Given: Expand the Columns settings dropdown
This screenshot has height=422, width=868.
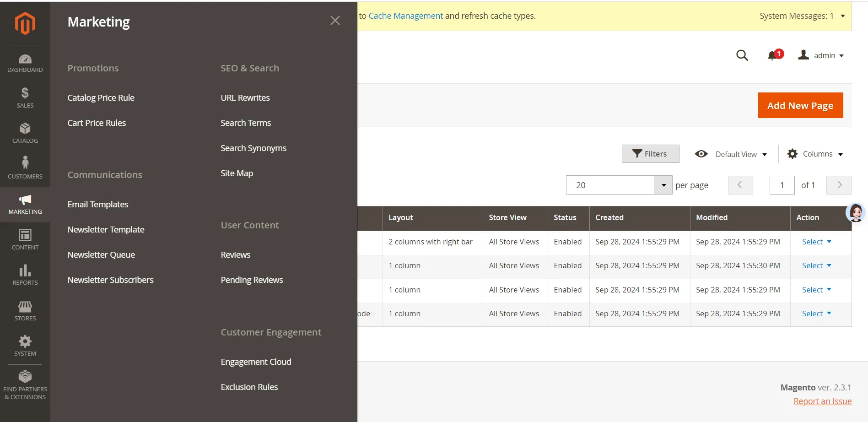Looking at the screenshot, I should tap(815, 154).
